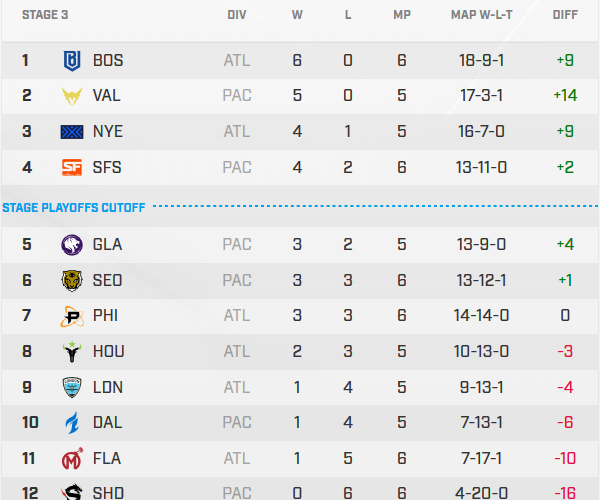Sort standings by the DIV column
The image size is (600, 500).
tap(237, 16)
